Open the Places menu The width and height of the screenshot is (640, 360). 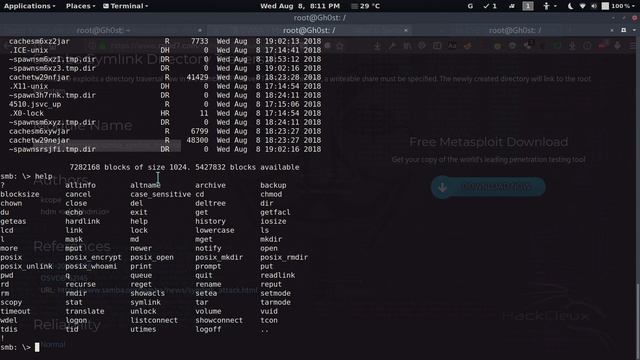point(80,6)
